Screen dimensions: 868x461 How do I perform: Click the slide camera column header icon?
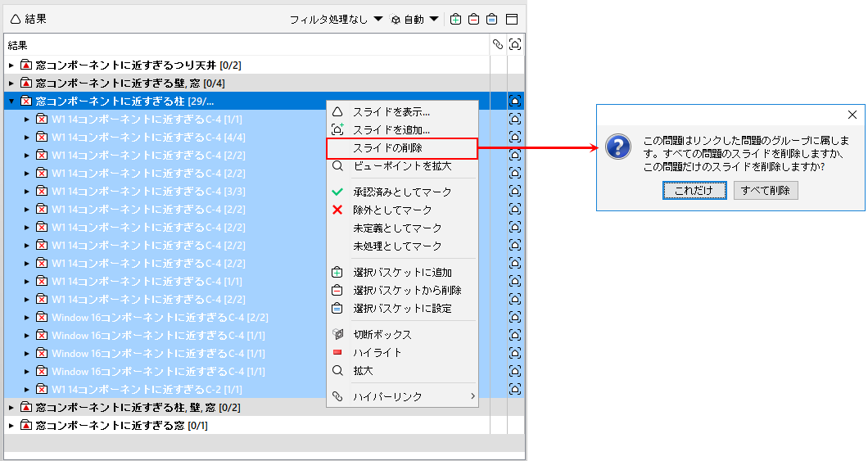coord(515,45)
